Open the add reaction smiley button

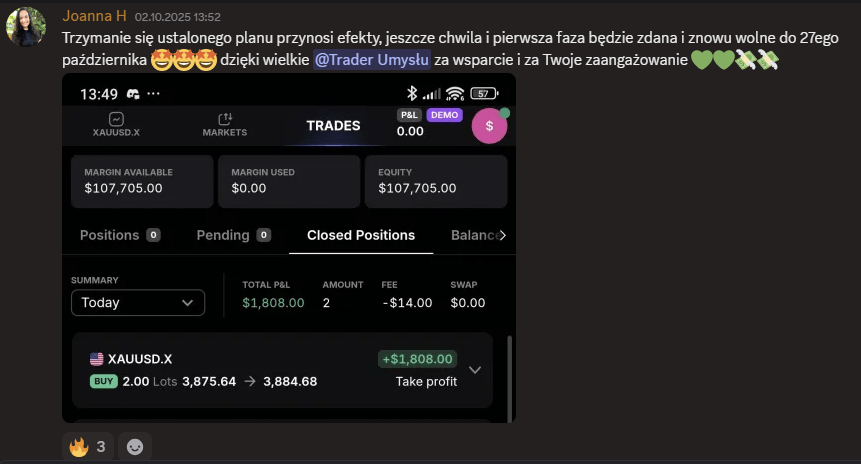coord(135,447)
